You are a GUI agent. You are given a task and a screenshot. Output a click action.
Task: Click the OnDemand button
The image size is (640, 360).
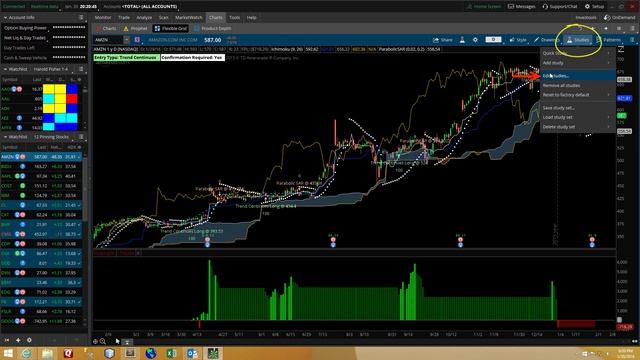point(619,18)
